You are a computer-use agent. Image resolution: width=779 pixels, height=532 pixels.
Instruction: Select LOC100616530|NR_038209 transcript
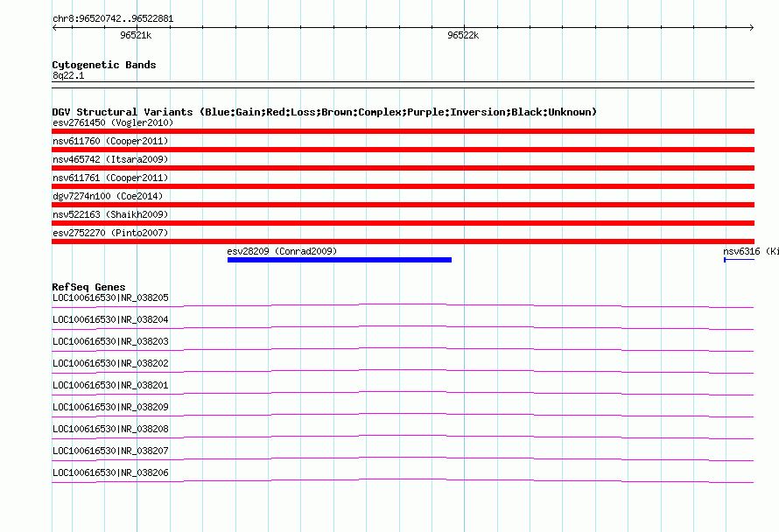coord(110,407)
